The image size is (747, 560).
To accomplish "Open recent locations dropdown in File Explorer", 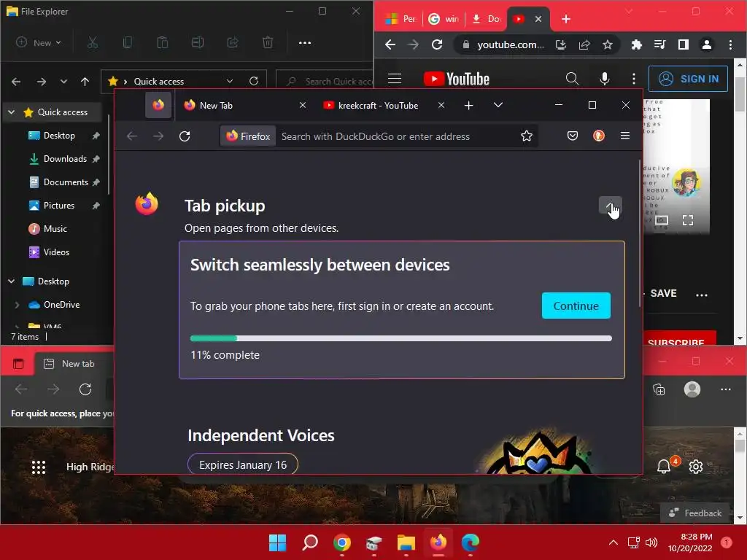I will pos(63,82).
